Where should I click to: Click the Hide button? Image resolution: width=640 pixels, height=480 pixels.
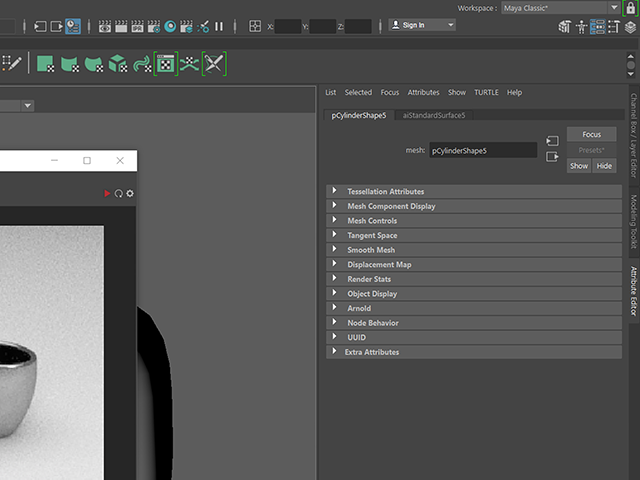(604, 166)
